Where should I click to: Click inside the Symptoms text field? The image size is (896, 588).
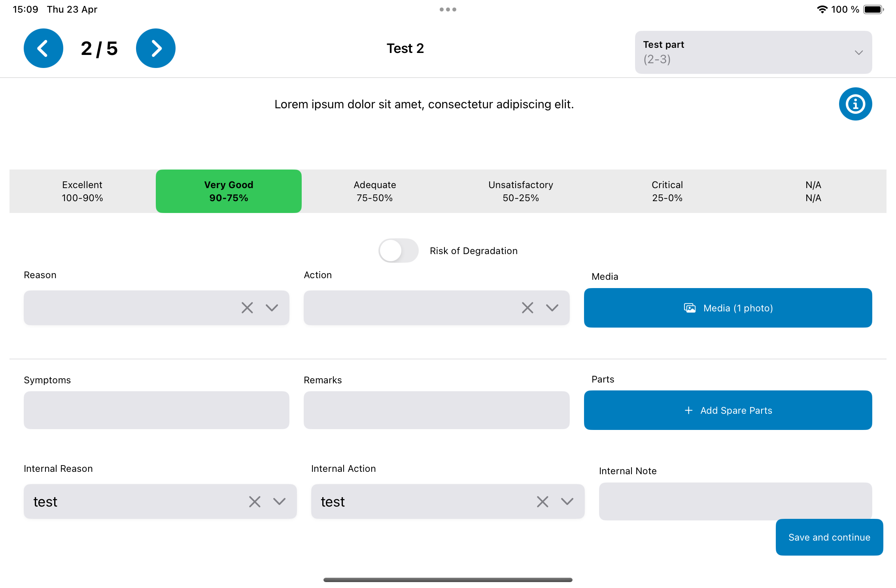point(156,410)
